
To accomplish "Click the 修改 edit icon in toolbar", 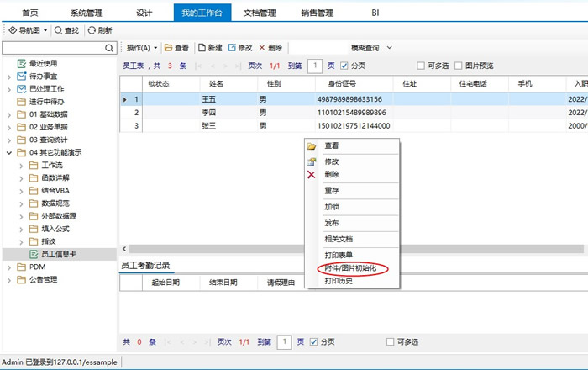I will tap(233, 48).
